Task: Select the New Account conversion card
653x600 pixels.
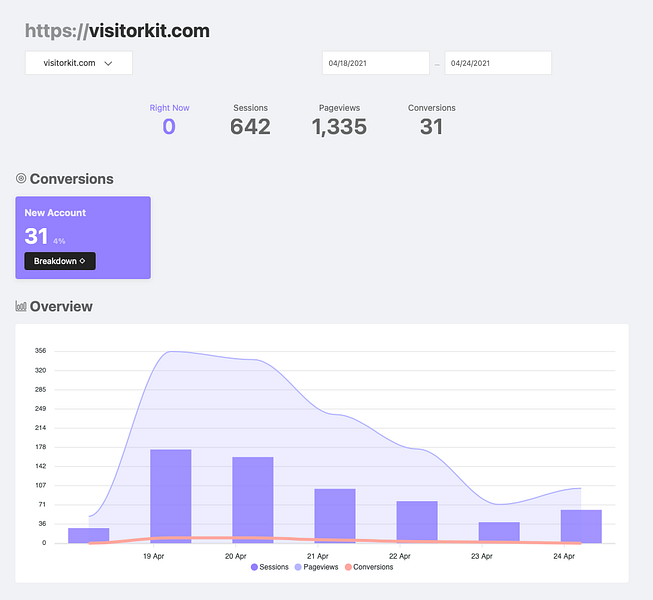Action: pos(83,237)
